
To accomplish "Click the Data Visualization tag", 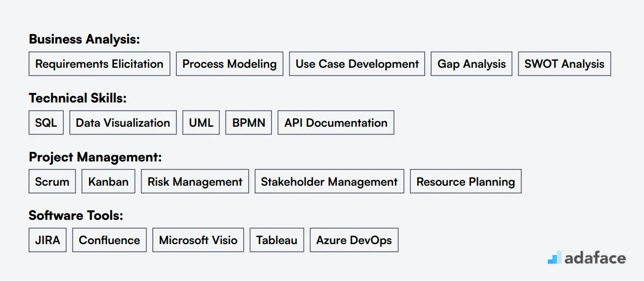I will [123, 123].
